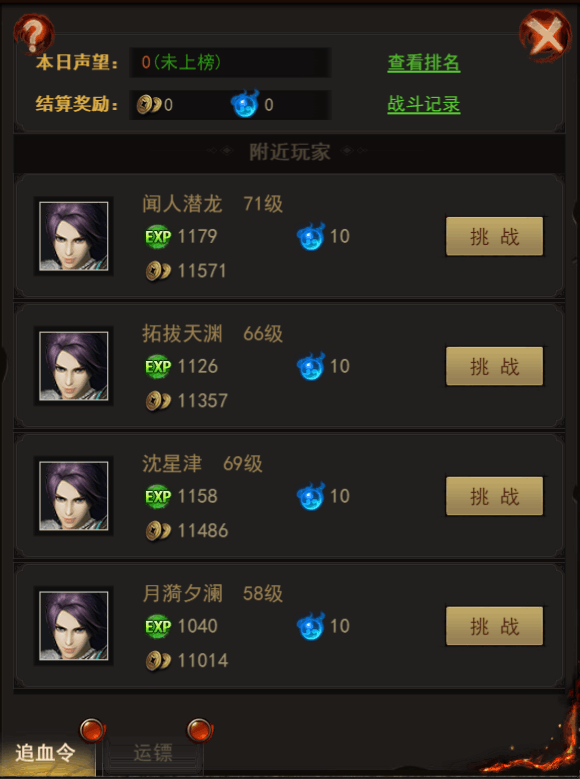
Task: Click the gold coins icon beside 11357
Action: pyautogui.click(x=158, y=401)
